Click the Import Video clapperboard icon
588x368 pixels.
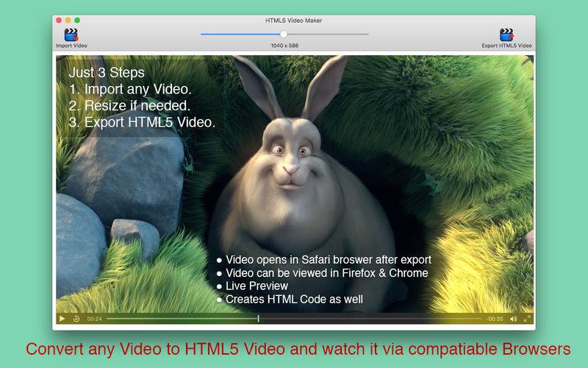(71, 35)
